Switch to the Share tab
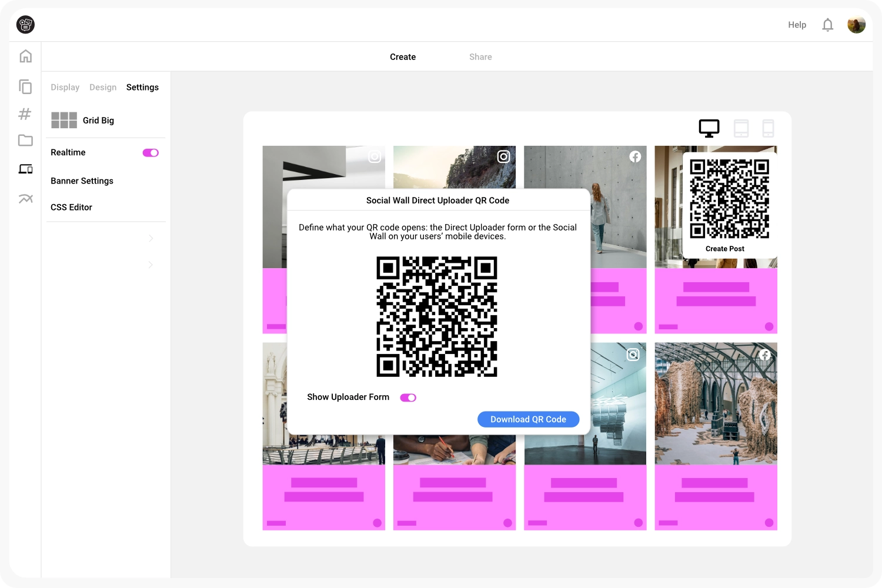 tap(480, 56)
